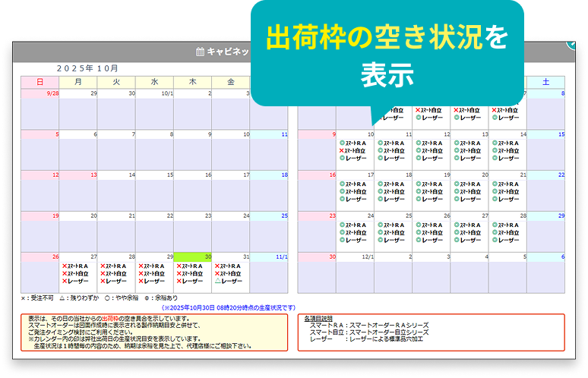
Task: Click the 10/1 date number
Action: [x=167, y=93]
